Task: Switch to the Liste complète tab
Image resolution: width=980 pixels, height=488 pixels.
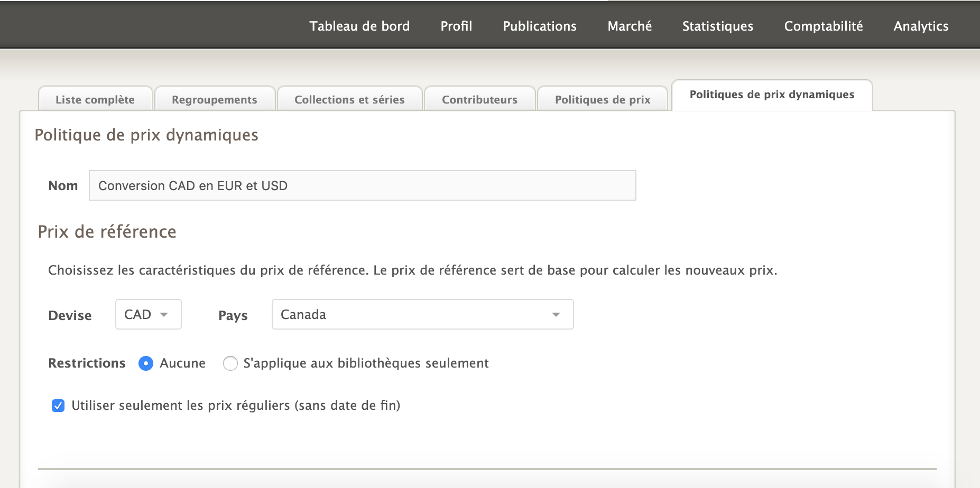Action: tap(95, 99)
